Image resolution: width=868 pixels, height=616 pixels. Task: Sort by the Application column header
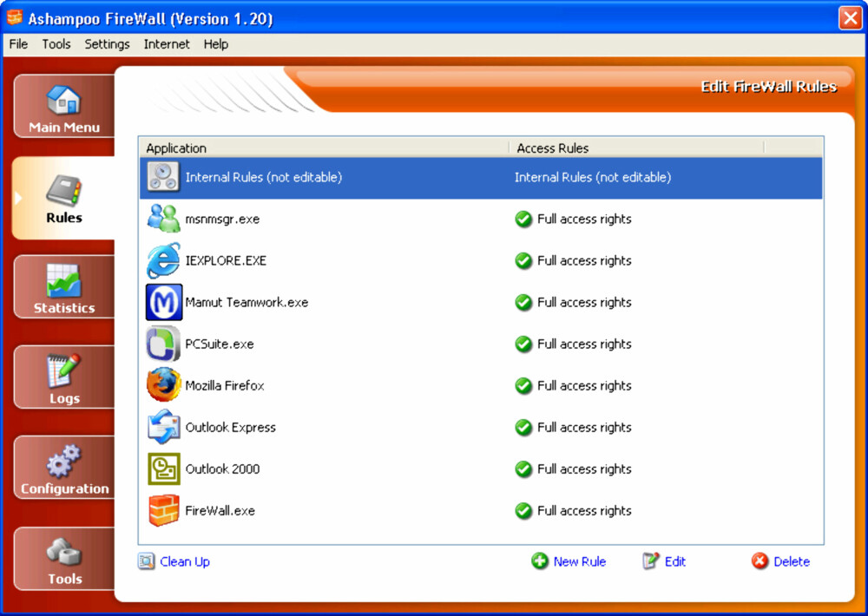[x=324, y=147]
